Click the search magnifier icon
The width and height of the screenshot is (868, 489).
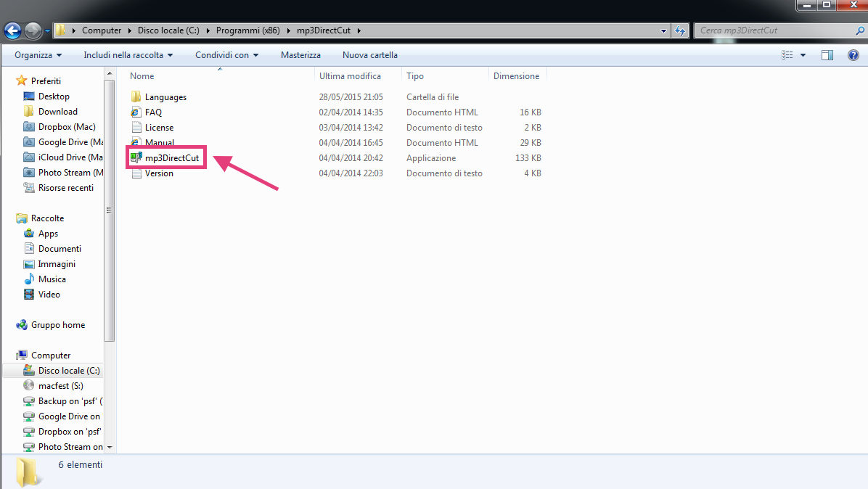pyautogui.click(x=860, y=30)
